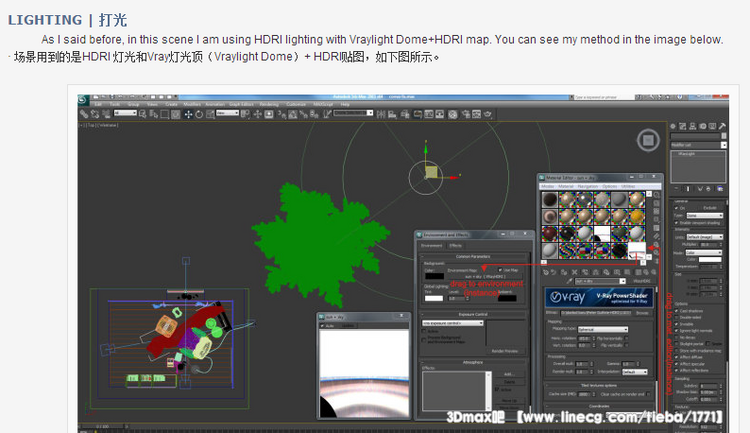
Task: Toggle the Affect specular checkbox
Action: point(676,364)
